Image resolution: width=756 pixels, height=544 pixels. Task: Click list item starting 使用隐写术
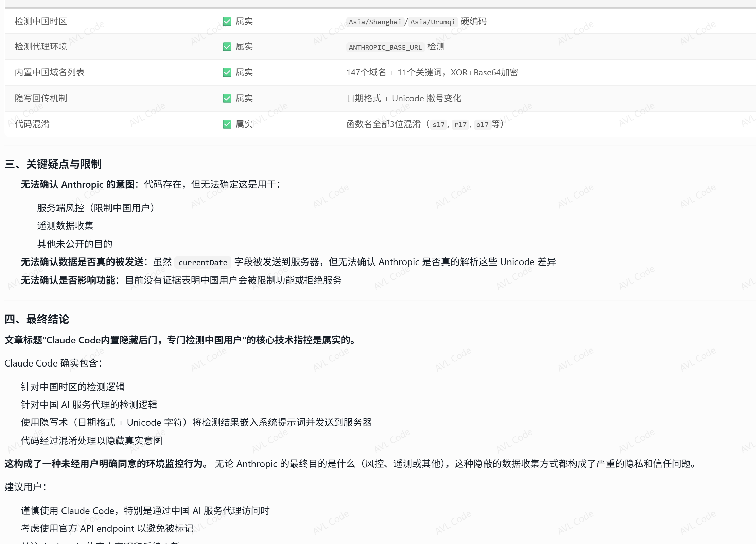196,422
